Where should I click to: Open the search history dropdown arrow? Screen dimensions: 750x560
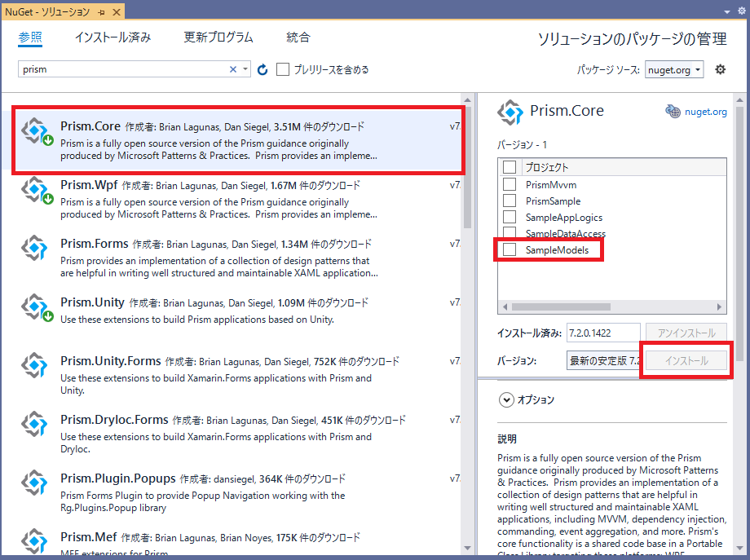coord(245,69)
